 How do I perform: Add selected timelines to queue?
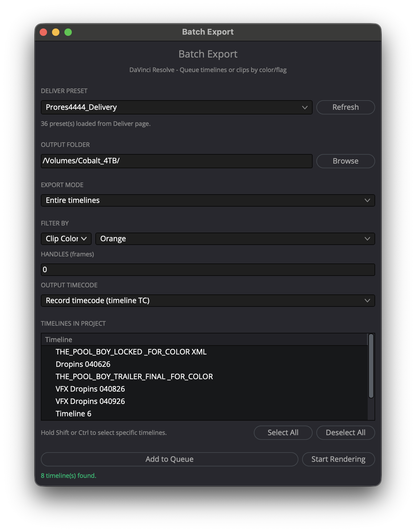tap(169, 459)
